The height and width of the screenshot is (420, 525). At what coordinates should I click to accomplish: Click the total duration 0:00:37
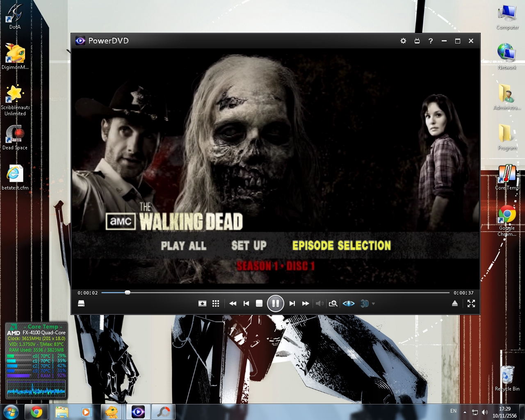pyautogui.click(x=463, y=293)
